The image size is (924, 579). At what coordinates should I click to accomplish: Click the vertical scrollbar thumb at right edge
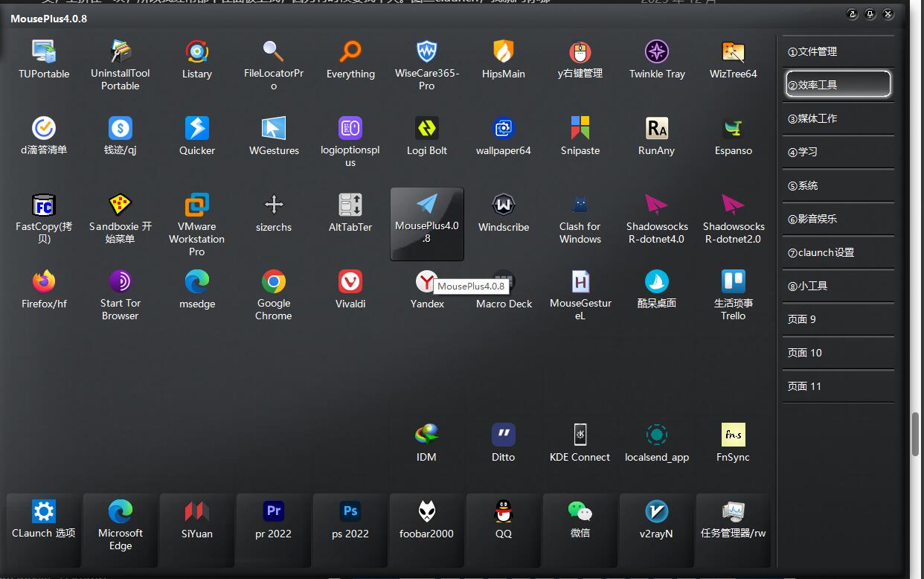(x=916, y=433)
